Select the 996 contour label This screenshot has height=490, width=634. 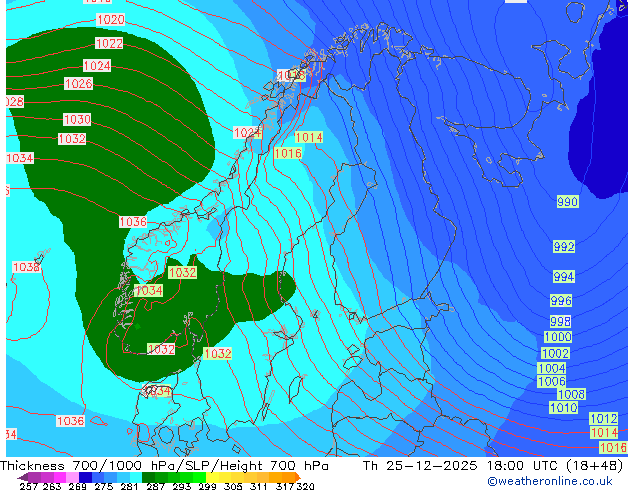(x=561, y=300)
